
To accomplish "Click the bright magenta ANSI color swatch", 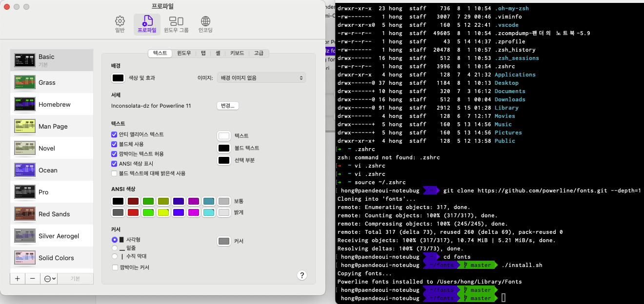I will click(x=194, y=212).
